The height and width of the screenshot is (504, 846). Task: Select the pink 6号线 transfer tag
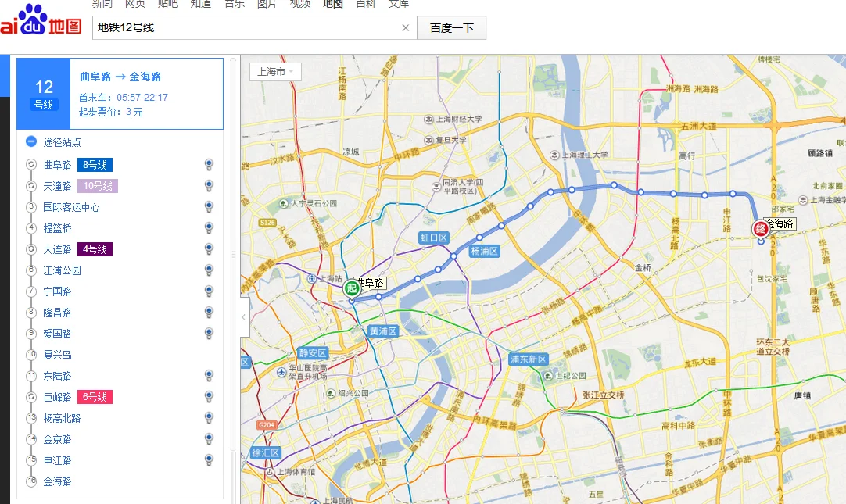[95, 397]
